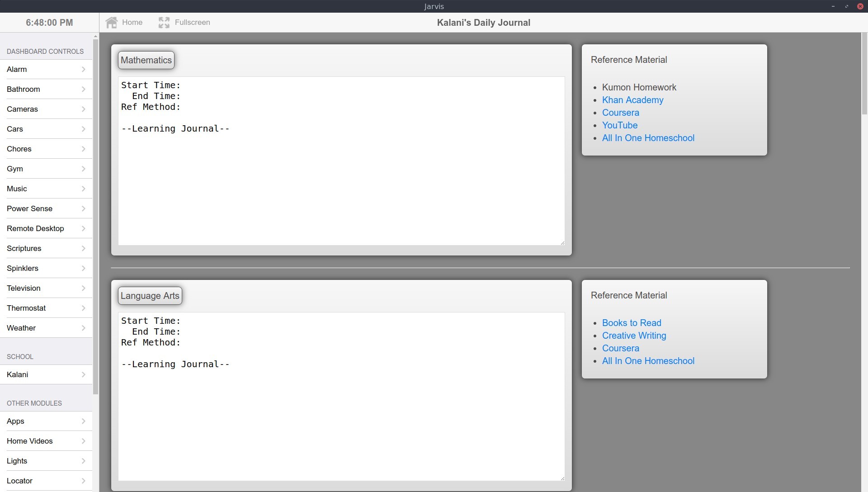Select Power Sense in sidebar
Image resolution: width=868 pixels, height=492 pixels.
pyautogui.click(x=30, y=209)
